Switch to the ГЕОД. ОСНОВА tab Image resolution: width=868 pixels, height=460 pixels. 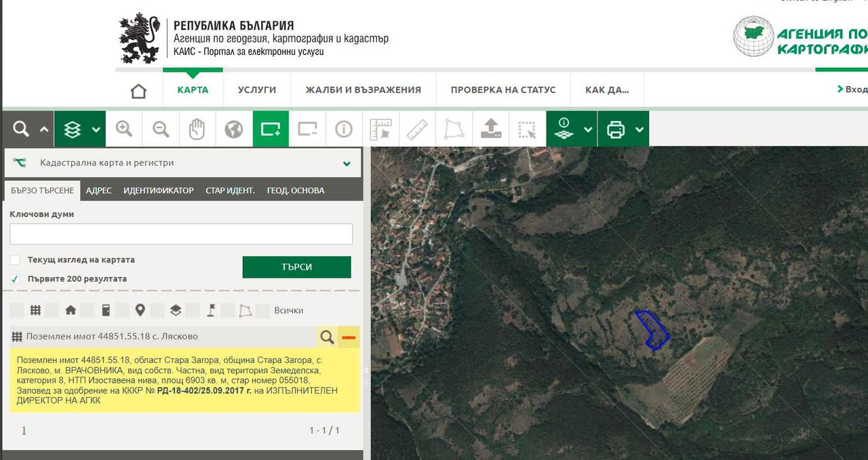point(296,190)
